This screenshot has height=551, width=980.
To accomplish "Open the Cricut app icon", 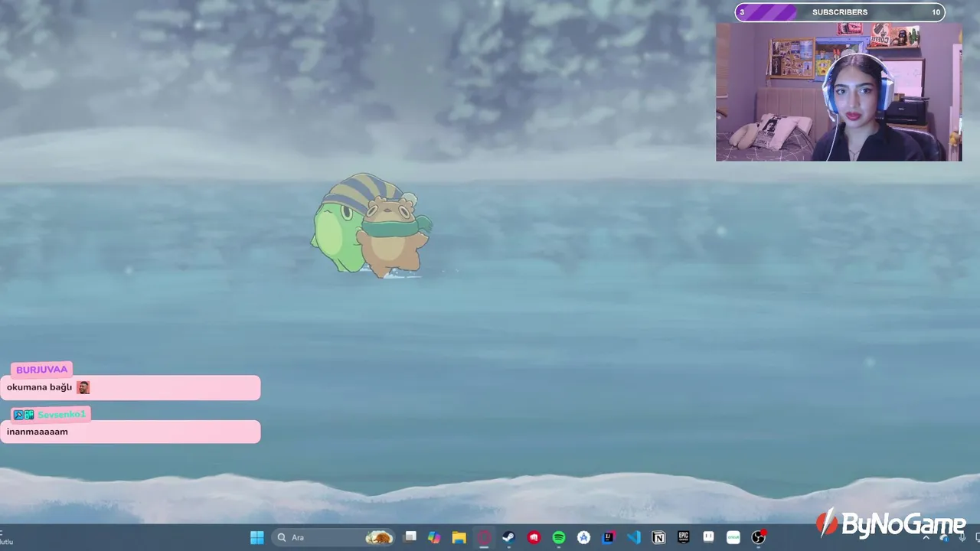I will coord(733,537).
